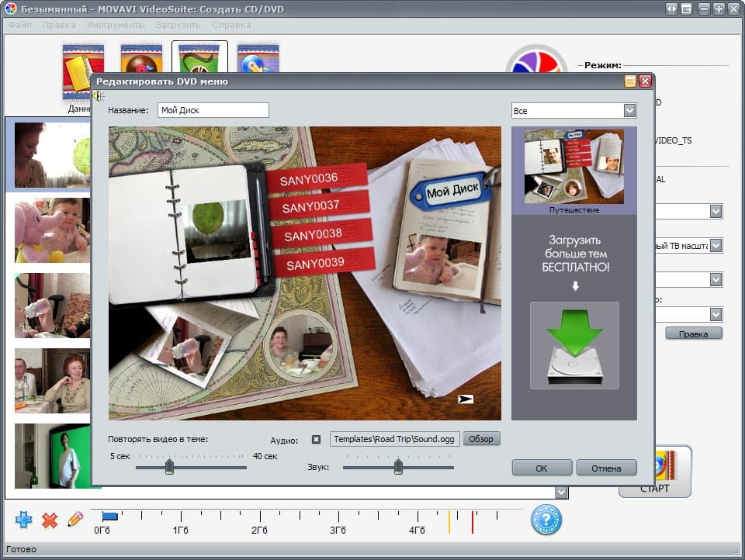Click the SANY0037 menu label

pyautogui.click(x=318, y=206)
